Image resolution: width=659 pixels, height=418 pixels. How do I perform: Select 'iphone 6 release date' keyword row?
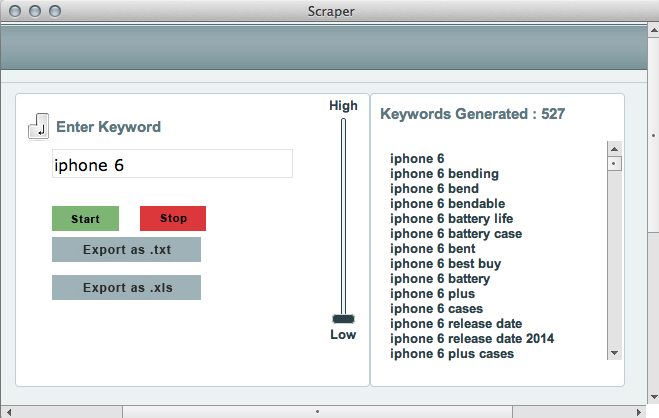coord(456,324)
